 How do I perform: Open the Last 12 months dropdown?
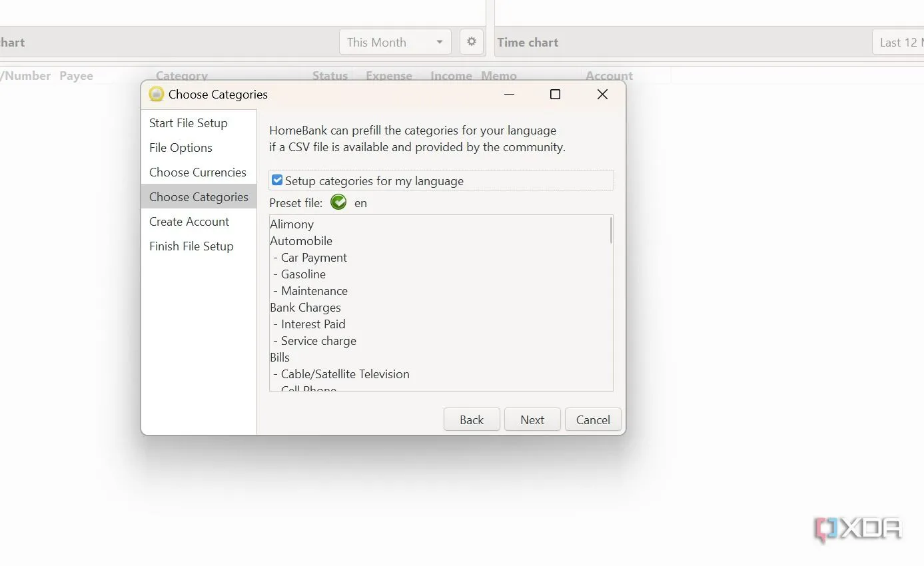[898, 42]
